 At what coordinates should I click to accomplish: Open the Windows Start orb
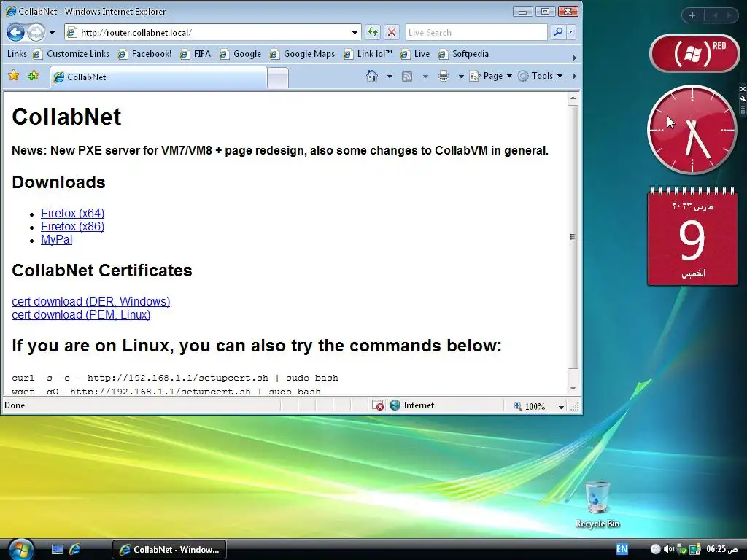pyautogui.click(x=20, y=549)
